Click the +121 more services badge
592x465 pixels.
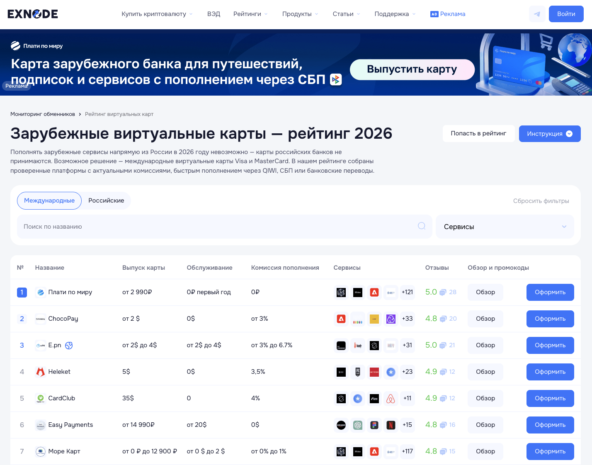407,292
